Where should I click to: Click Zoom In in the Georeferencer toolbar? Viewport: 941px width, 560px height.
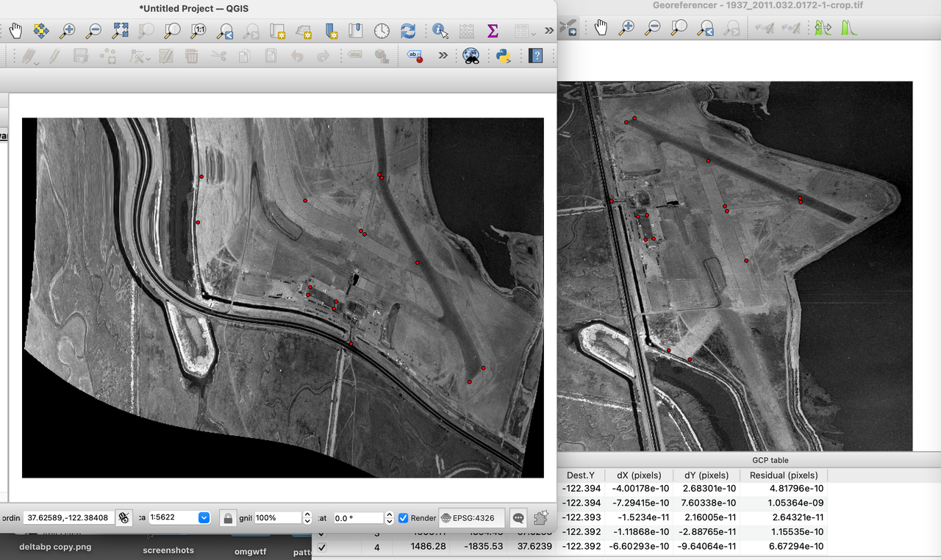[x=626, y=28]
